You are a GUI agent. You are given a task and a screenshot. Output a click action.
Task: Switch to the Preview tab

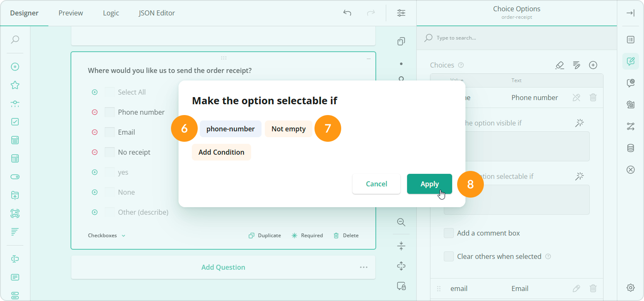pyautogui.click(x=70, y=13)
